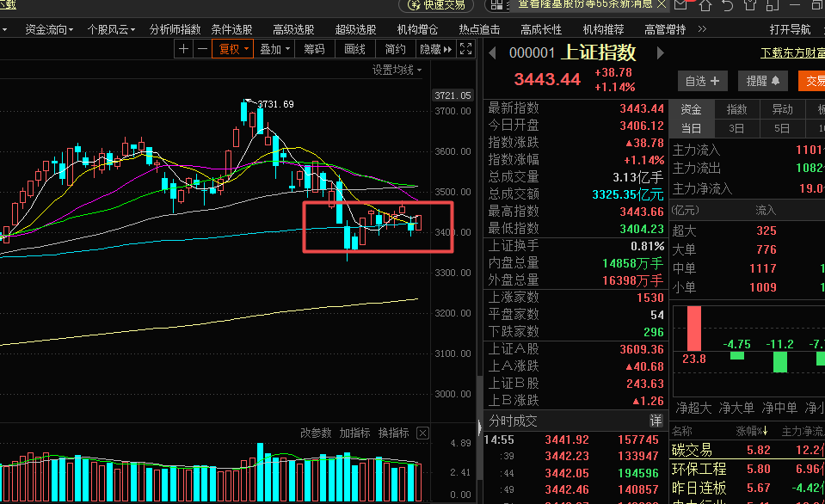Open the 资金流向 dropdown menu
This screenshot has height=504, width=825.
point(49,29)
